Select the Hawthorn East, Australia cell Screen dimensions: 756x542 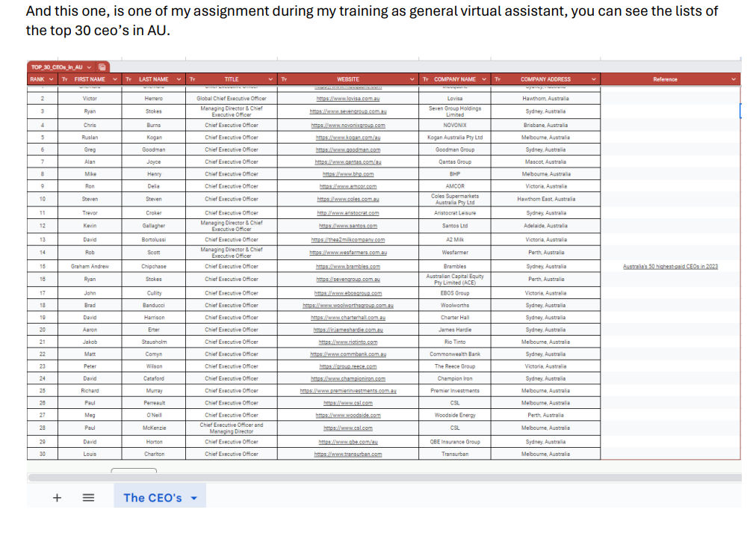pyautogui.click(x=546, y=200)
